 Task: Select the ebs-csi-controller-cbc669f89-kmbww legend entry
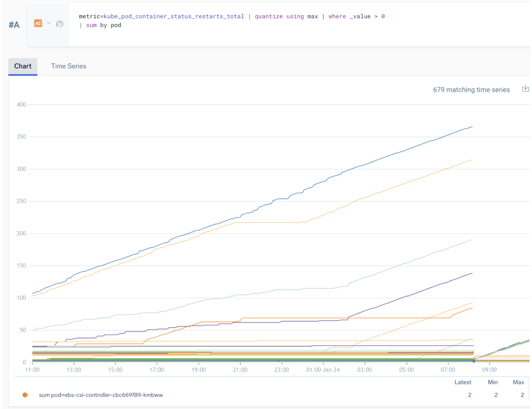pos(101,395)
